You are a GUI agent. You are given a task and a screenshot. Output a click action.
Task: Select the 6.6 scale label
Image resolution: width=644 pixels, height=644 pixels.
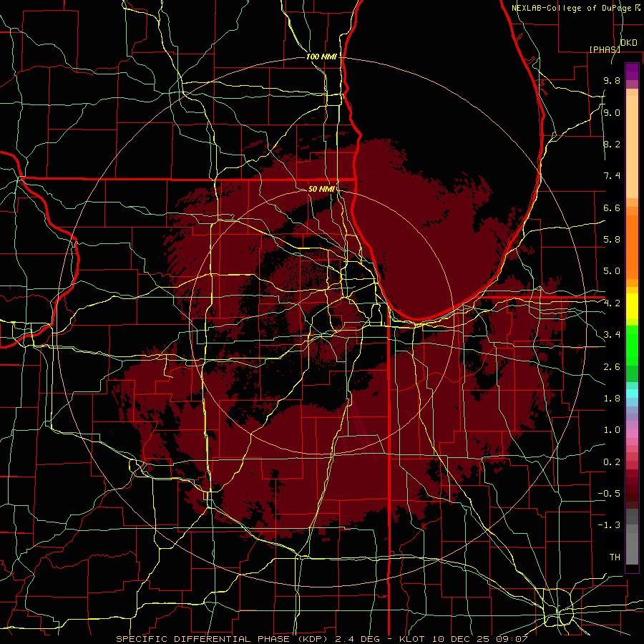click(612, 208)
